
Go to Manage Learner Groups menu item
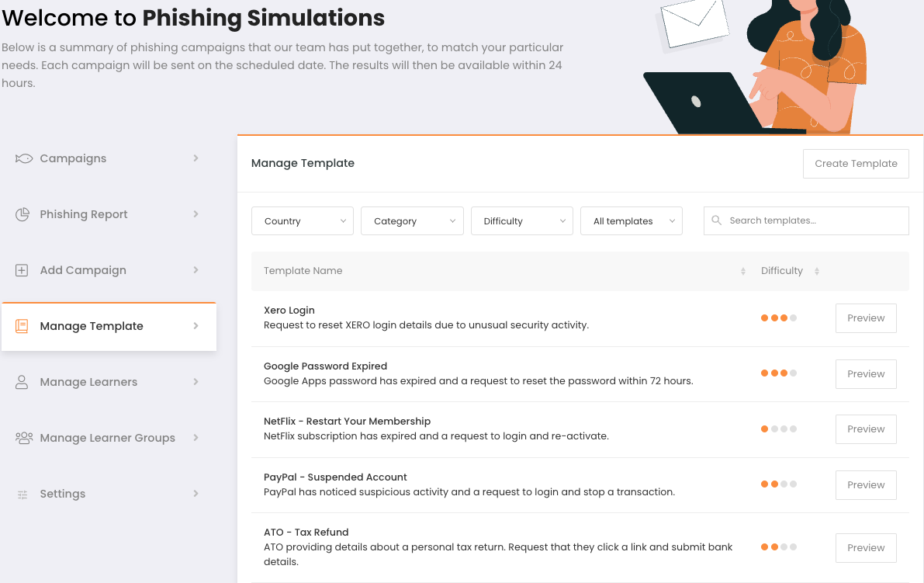click(x=109, y=438)
